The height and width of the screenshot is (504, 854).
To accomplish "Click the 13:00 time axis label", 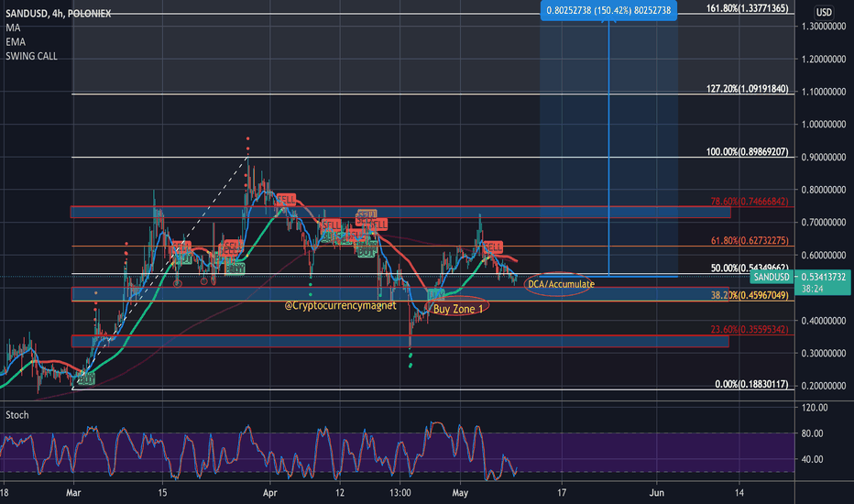I will (x=400, y=493).
